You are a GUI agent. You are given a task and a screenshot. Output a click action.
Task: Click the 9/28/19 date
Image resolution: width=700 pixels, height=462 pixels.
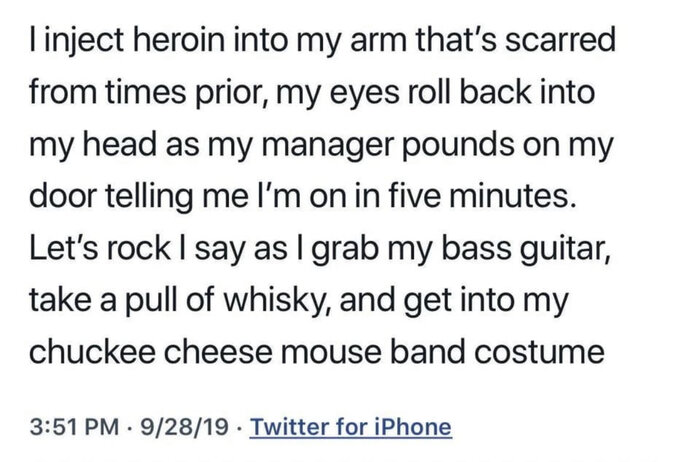(x=184, y=427)
